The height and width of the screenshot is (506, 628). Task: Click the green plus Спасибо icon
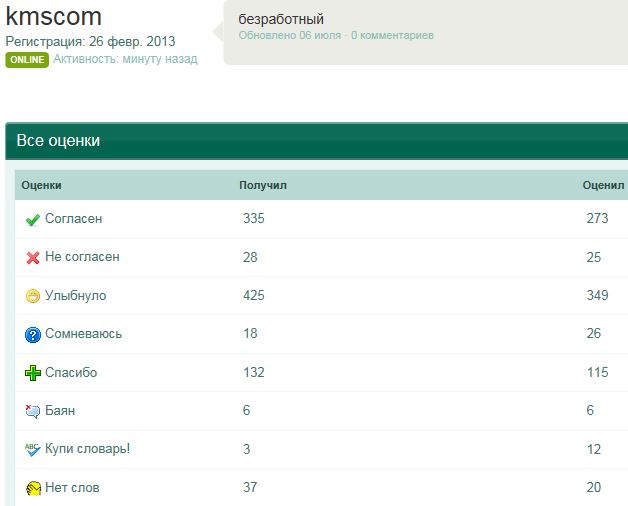[x=33, y=373]
